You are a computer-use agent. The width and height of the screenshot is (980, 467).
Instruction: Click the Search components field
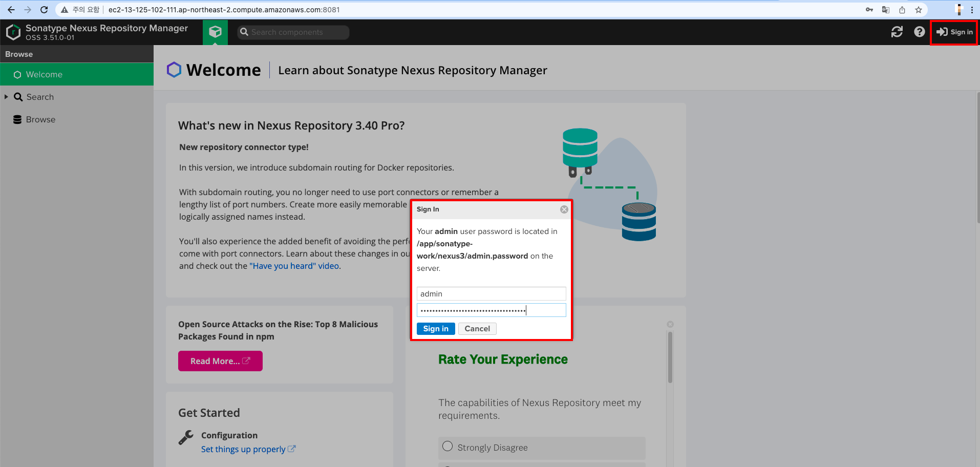point(293,32)
